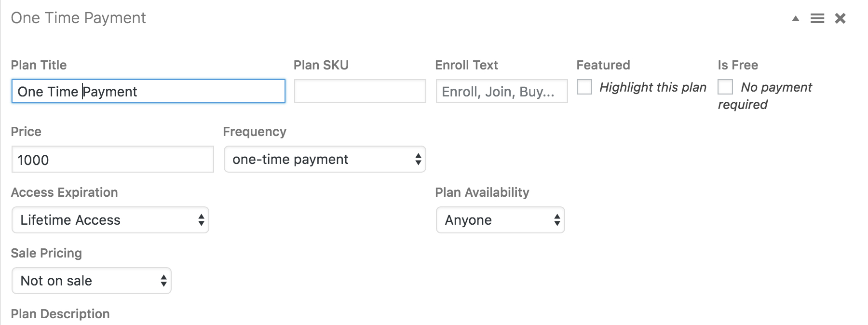Click the Enroll Text input field
This screenshot has width=868, height=325.
502,91
